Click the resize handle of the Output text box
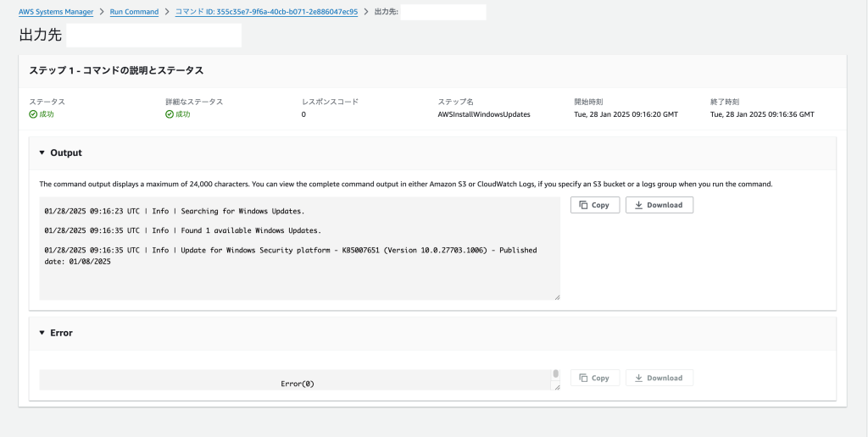 click(x=557, y=297)
